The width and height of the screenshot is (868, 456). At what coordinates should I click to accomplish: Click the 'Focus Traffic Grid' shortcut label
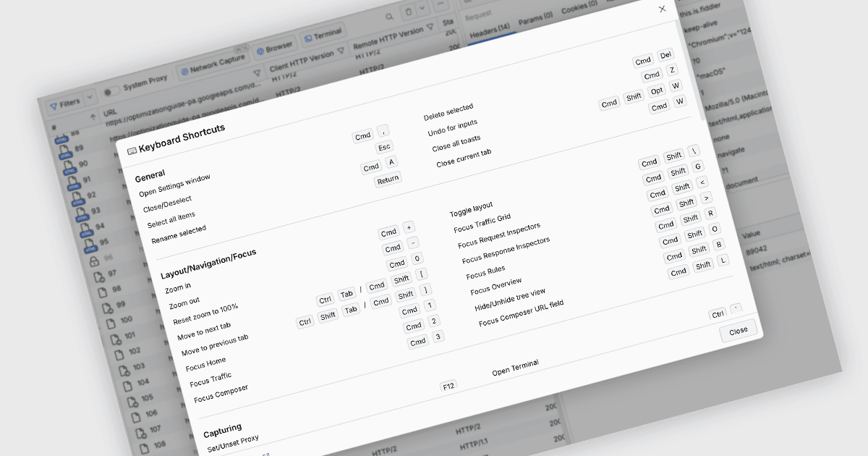click(x=482, y=222)
